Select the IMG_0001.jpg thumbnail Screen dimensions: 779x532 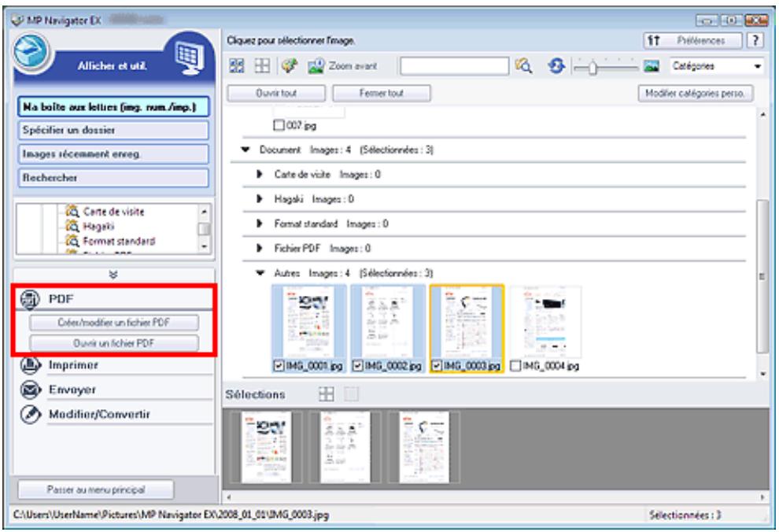(308, 321)
